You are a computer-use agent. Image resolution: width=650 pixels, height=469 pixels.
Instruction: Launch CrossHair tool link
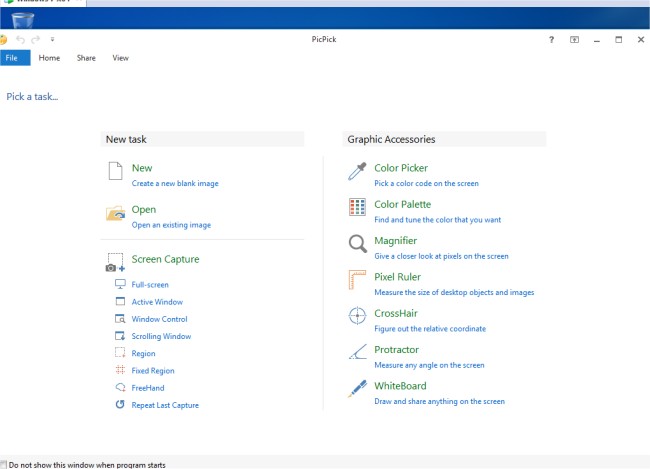pos(396,313)
